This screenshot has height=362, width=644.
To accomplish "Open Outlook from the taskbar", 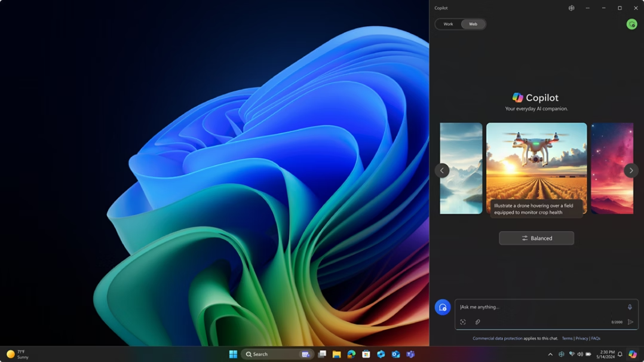I will 395,354.
